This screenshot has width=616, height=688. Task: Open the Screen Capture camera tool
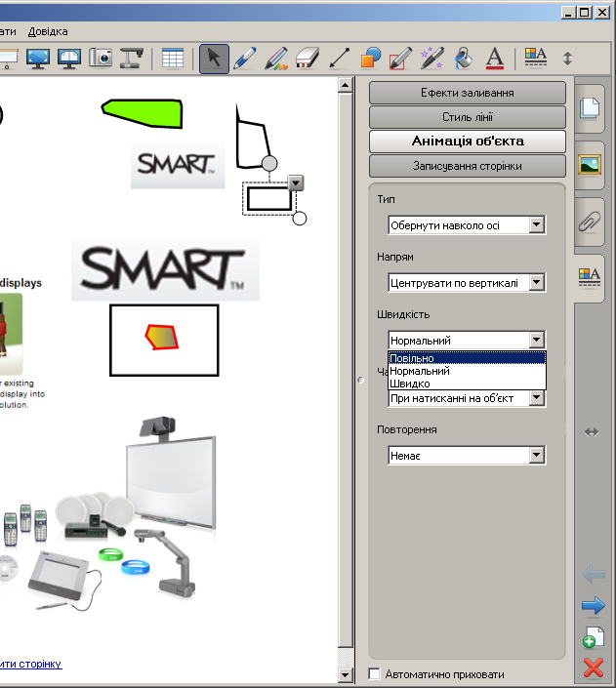tap(101, 58)
